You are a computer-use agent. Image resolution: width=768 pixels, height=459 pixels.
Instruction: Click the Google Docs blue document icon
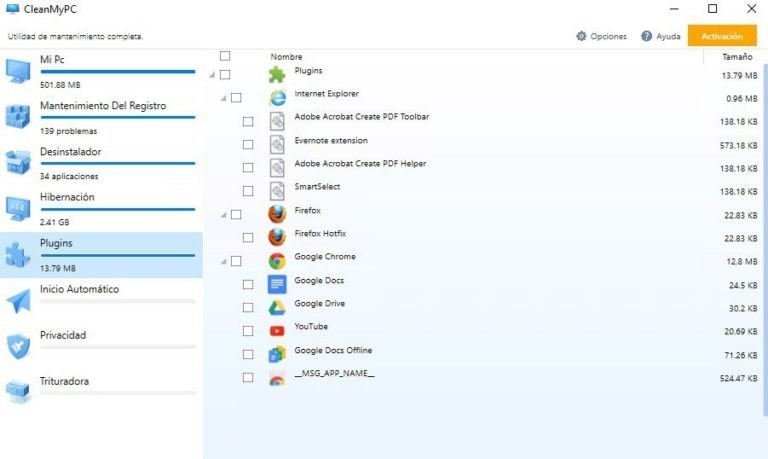pyautogui.click(x=277, y=284)
